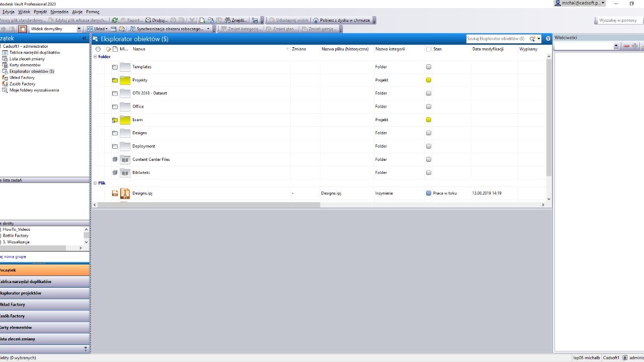Click the yellow state swatch for Projekty
Image resolution: width=644 pixels, height=362 pixels.
[x=429, y=80]
